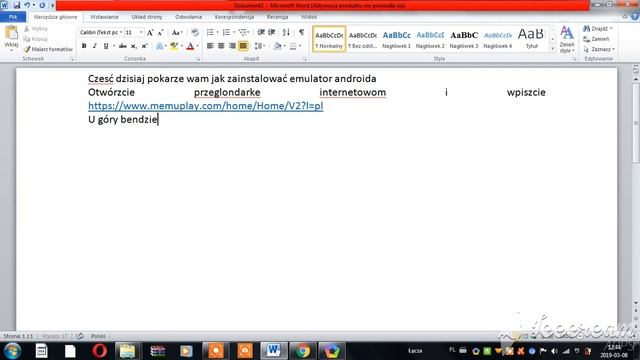
Task: Open font color dropdown arrow
Action: [198, 46]
